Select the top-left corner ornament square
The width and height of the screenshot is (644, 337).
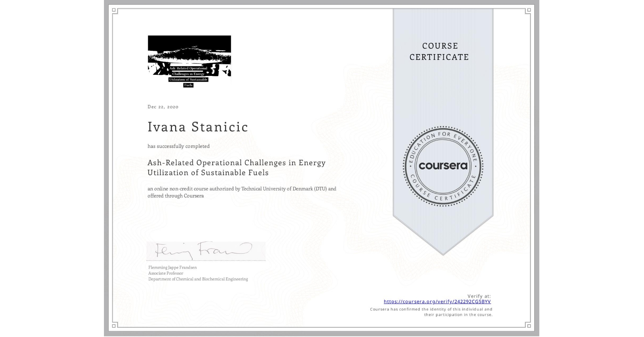(114, 10)
